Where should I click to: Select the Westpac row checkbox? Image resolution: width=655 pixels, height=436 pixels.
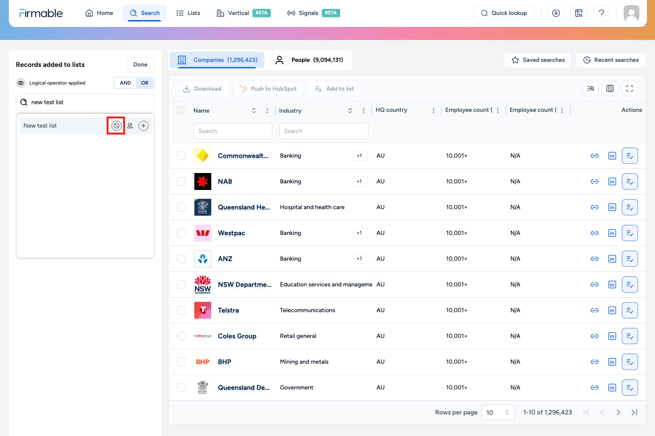[181, 233]
